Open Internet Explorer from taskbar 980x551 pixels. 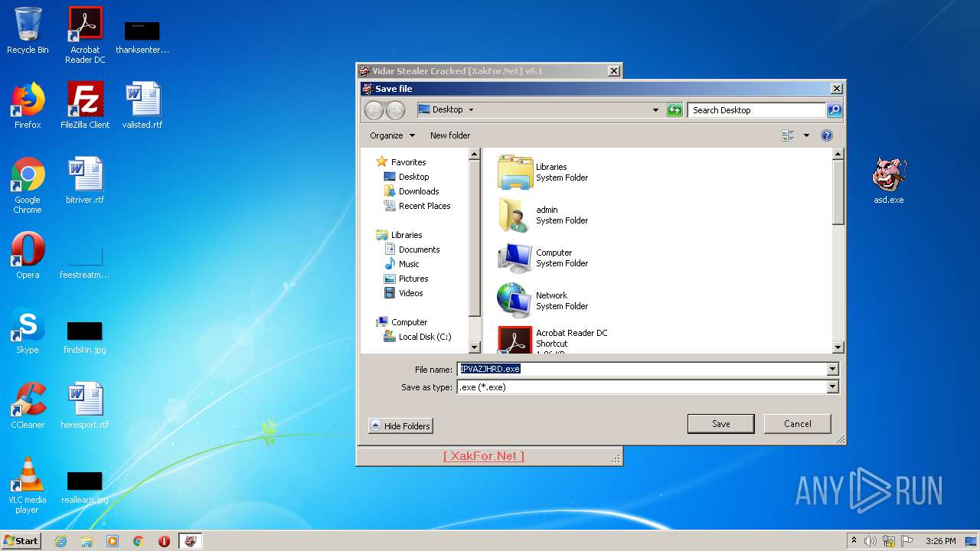pyautogui.click(x=60, y=541)
